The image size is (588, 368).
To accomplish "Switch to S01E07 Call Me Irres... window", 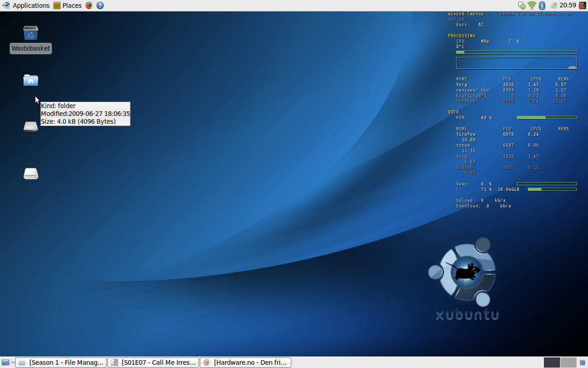I will tap(153, 362).
